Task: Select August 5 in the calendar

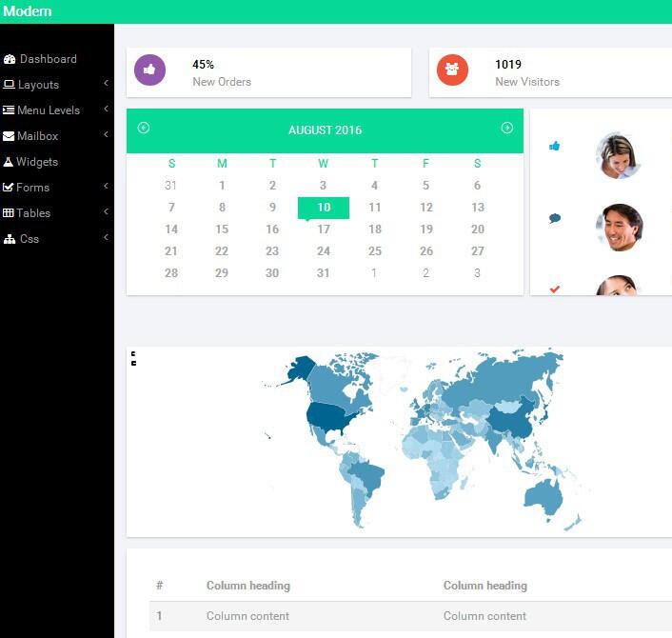Action: point(425,186)
